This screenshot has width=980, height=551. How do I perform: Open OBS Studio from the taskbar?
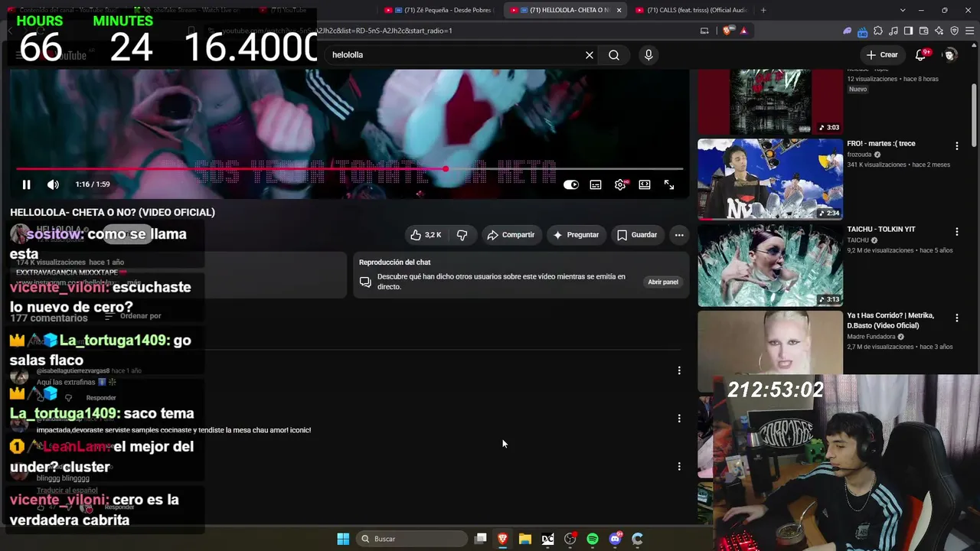570,539
